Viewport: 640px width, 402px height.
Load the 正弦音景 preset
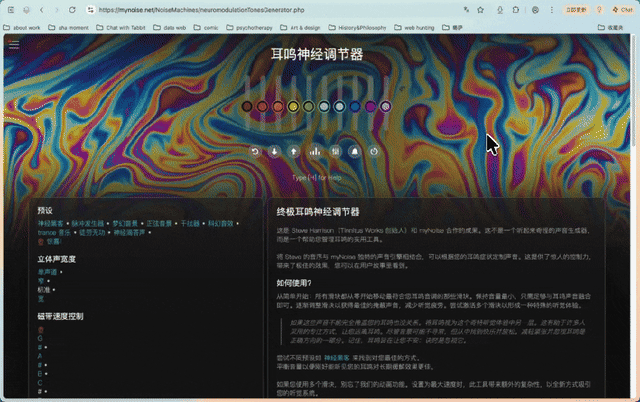[x=159, y=224]
